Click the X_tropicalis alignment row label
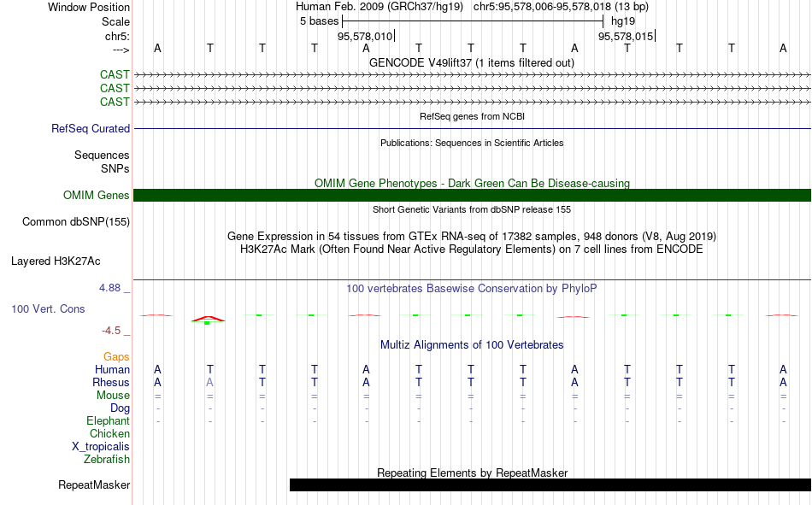The height and width of the screenshot is (505, 812). point(101,447)
